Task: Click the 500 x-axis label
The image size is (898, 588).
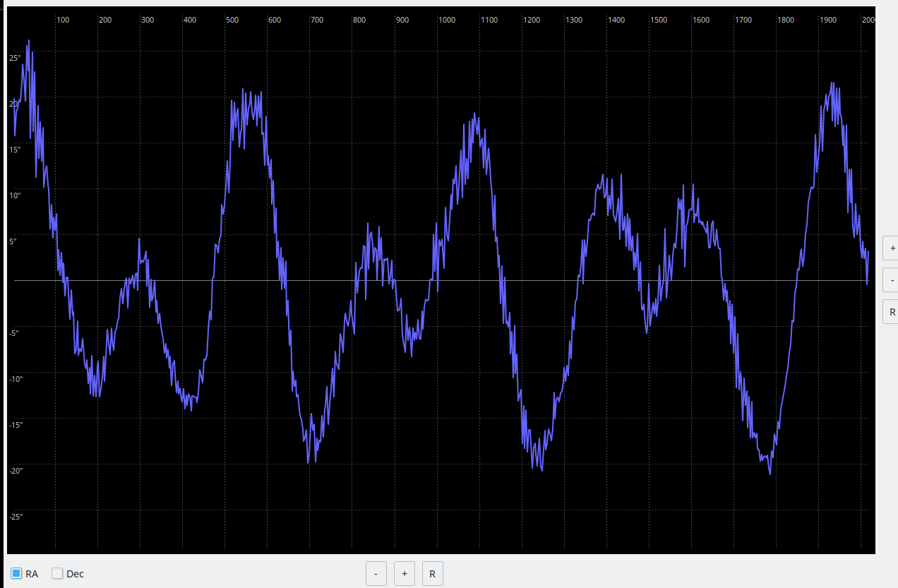Action: (232, 20)
